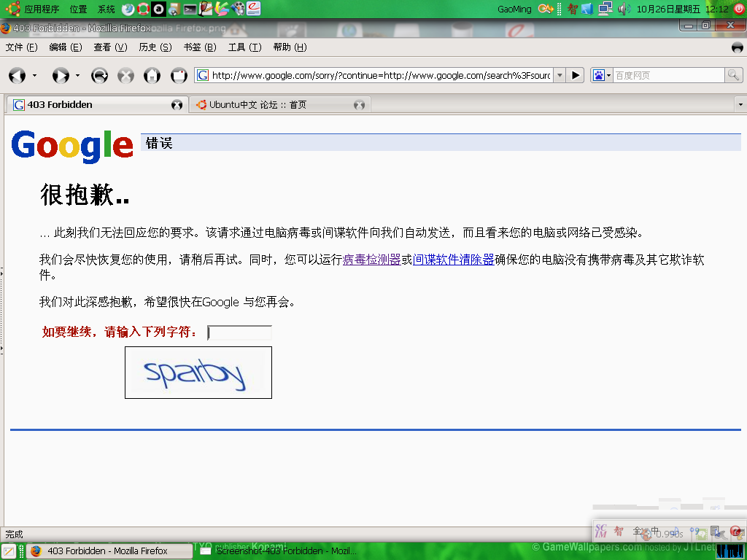This screenshot has height=560, width=747.
Task: Open the 位置 panel menu
Action: tap(78, 9)
